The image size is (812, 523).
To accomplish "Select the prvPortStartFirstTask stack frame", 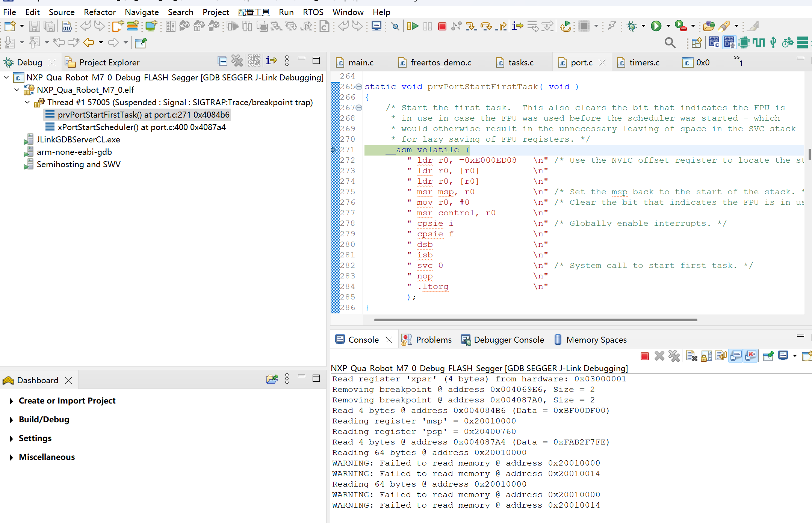I will [x=144, y=115].
